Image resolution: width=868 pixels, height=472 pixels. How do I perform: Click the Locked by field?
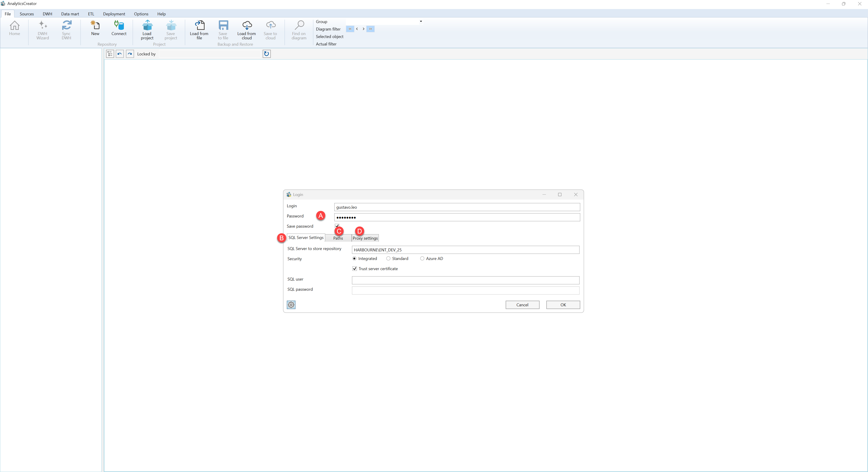click(210, 54)
